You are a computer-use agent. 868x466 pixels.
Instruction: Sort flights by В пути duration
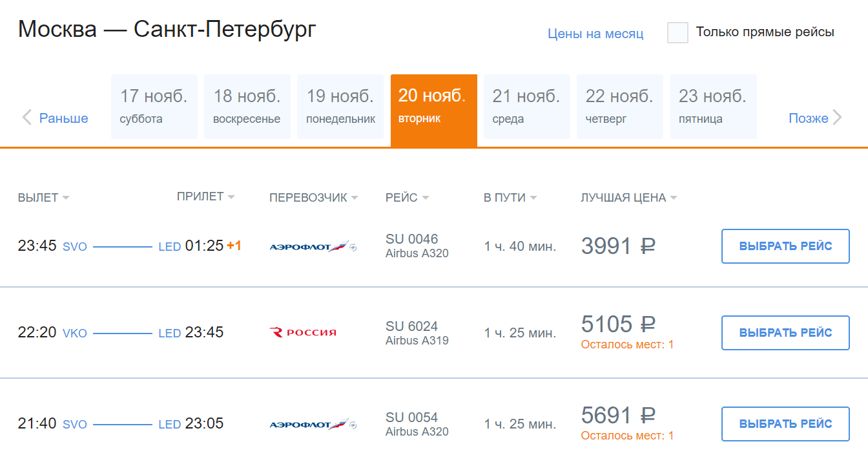(510, 198)
